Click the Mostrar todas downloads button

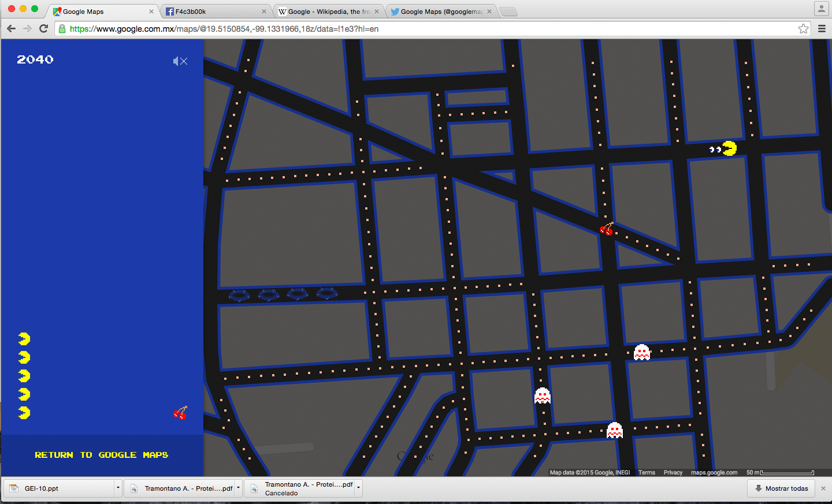[x=781, y=488]
